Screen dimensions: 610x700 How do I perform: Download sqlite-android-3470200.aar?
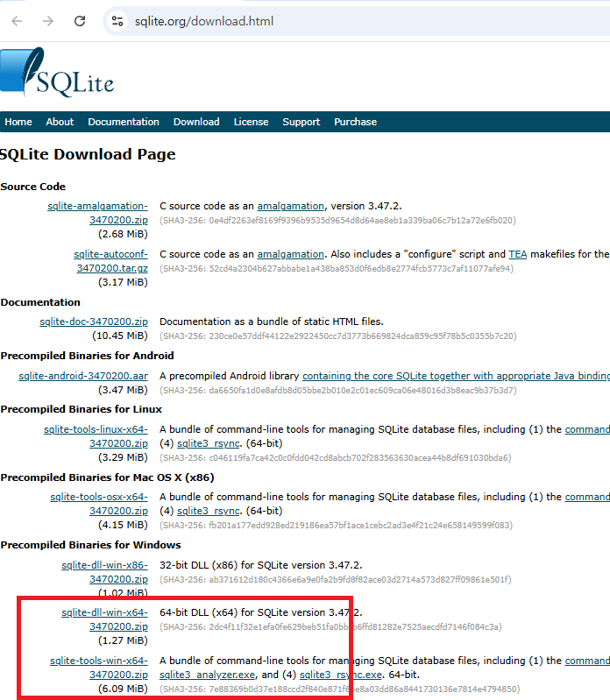pos(83,376)
